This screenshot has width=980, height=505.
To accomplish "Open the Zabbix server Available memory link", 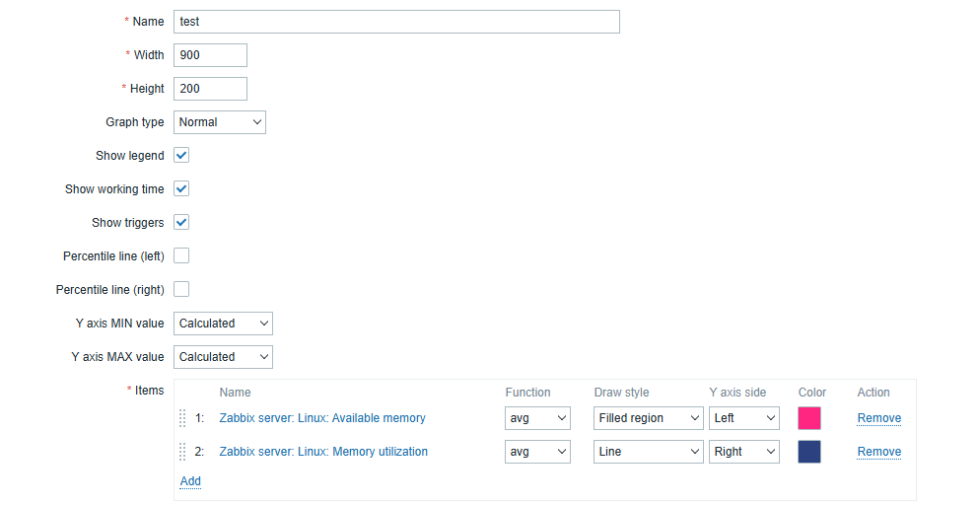I will (x=322, y=418).
